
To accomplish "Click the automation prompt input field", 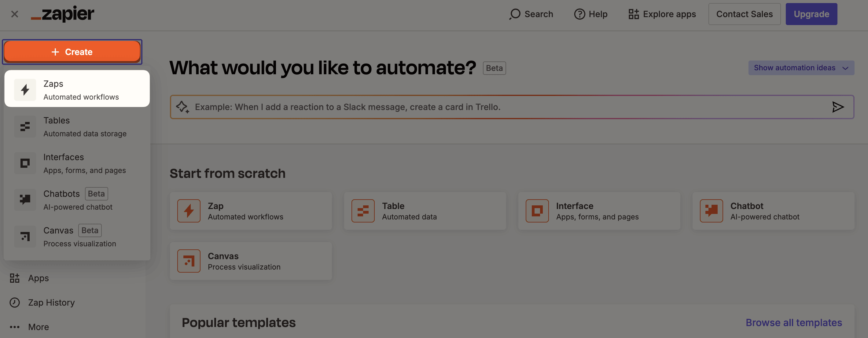I will (x=512, y=107).
